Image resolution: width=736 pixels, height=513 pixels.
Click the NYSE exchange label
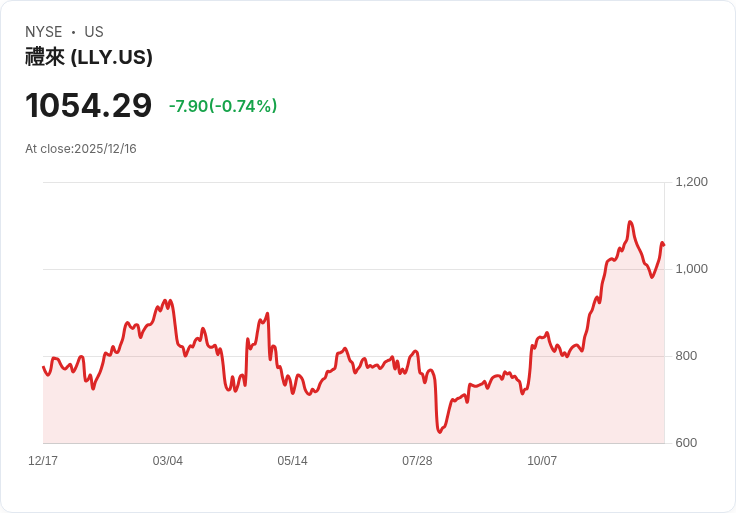(44, 32)
